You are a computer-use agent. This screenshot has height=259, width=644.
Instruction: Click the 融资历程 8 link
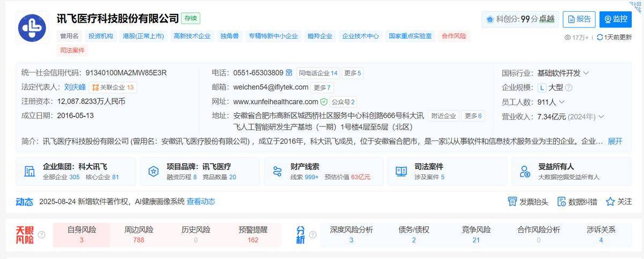tap(181, 177)
